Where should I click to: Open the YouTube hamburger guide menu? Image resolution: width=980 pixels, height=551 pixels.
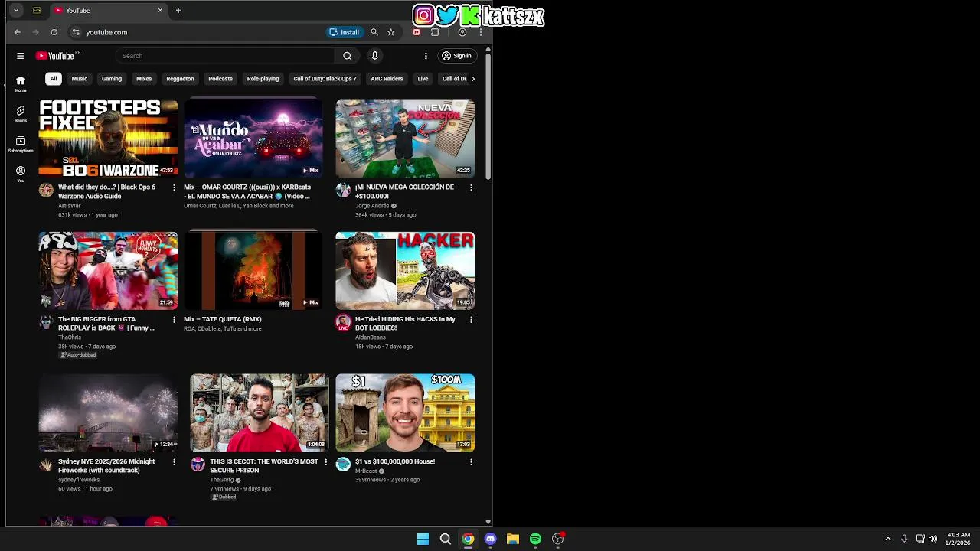pos(21,56)
